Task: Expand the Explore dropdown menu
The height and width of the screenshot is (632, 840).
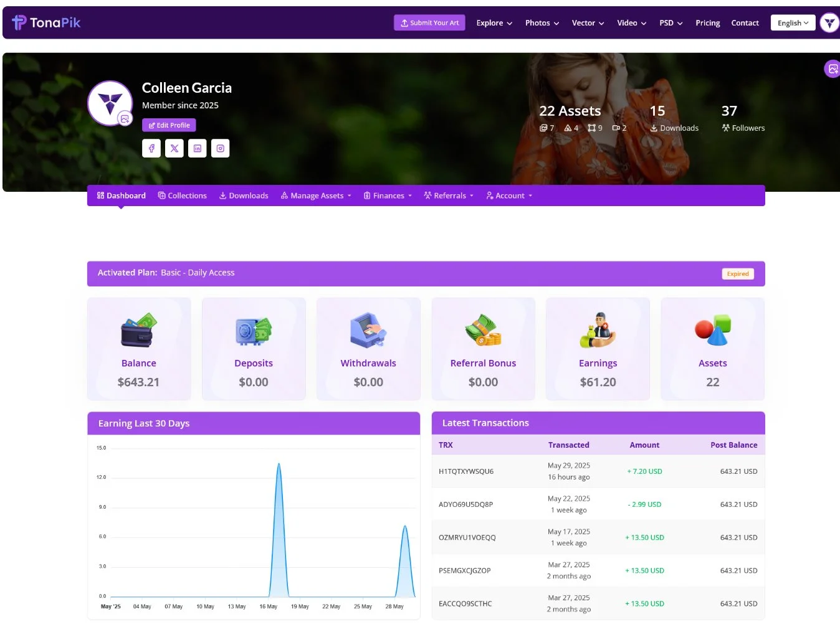Action: tap(494, 23)
